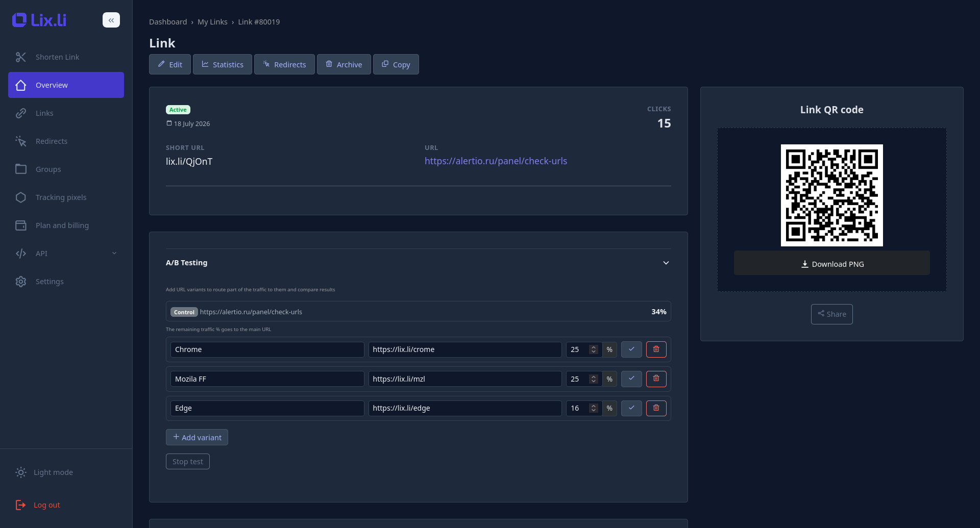
Task: Confirm the Edge variant checkmark
Action: 631,408
